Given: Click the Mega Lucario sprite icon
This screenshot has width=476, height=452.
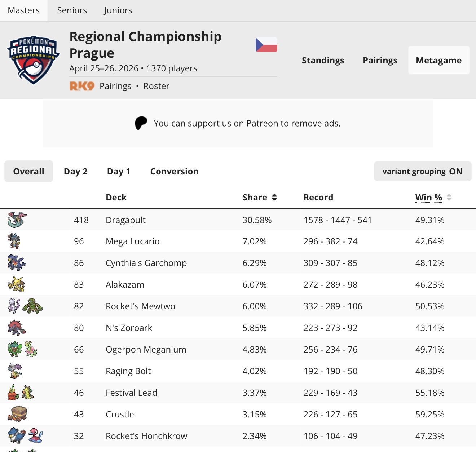Looking at the screenshot, I should pyautogui.click(x=14, y=241).
